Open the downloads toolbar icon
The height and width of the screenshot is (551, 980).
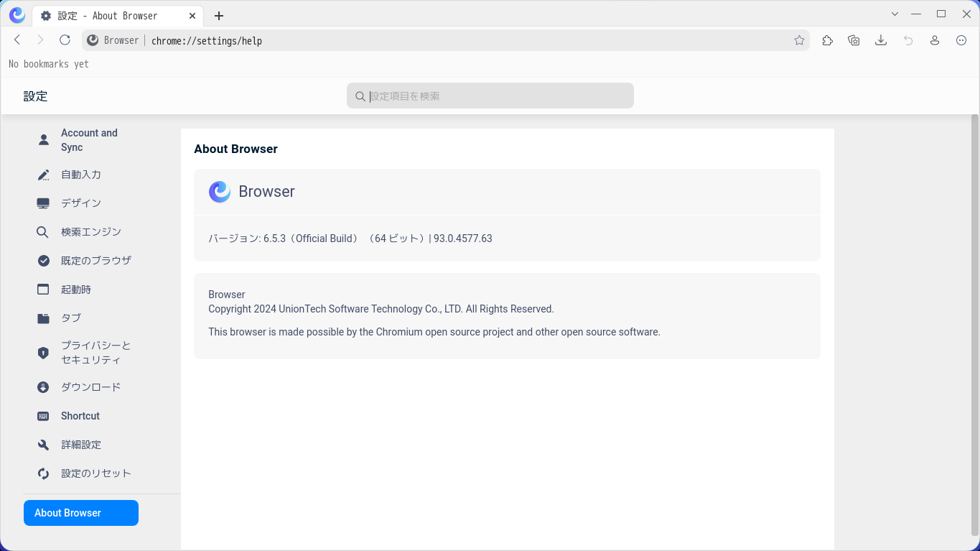point(881,40)
